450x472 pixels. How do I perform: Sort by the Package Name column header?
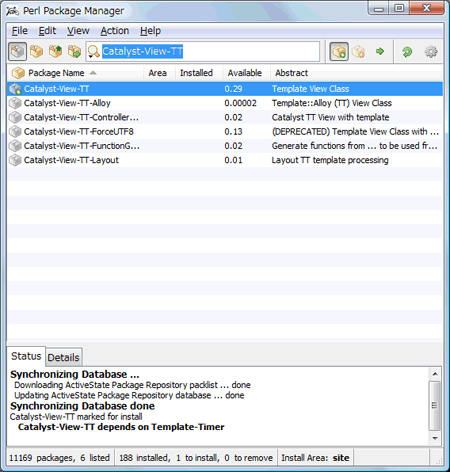tap(56, 73)
